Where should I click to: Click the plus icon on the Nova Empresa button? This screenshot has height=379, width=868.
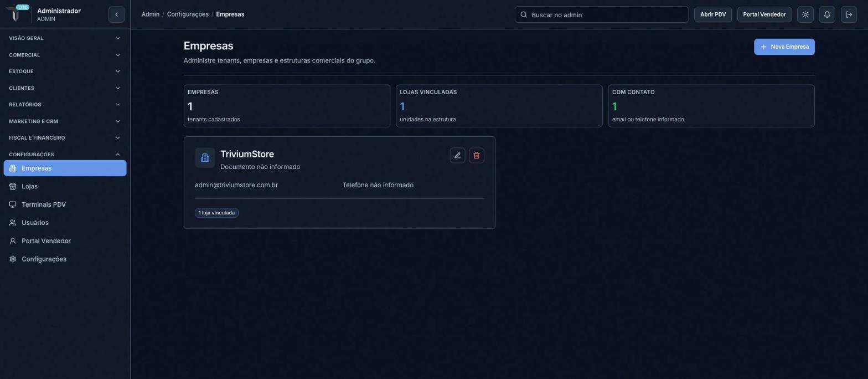pyautogui.click(x=763, y=47)
